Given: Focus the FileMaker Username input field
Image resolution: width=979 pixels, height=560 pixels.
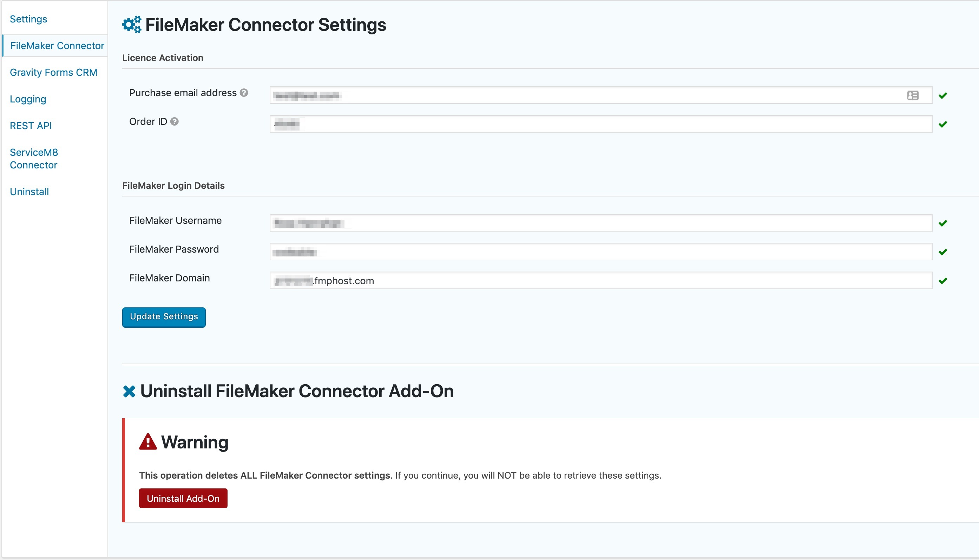Looking at the screenshot, I should (x=601, y=223).
